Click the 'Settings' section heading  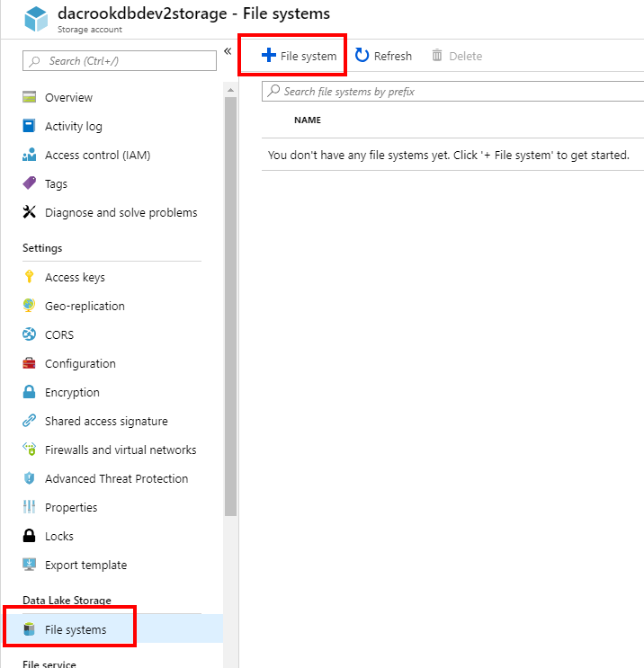[x=42, y=247]
